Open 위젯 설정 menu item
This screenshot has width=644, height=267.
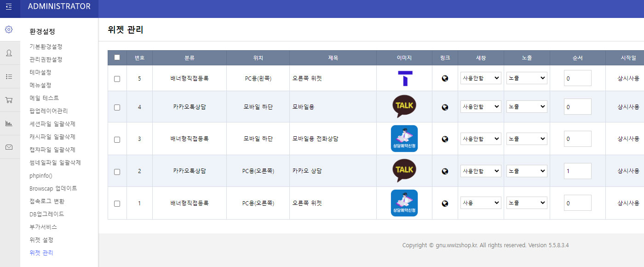(x=41, y=240)
